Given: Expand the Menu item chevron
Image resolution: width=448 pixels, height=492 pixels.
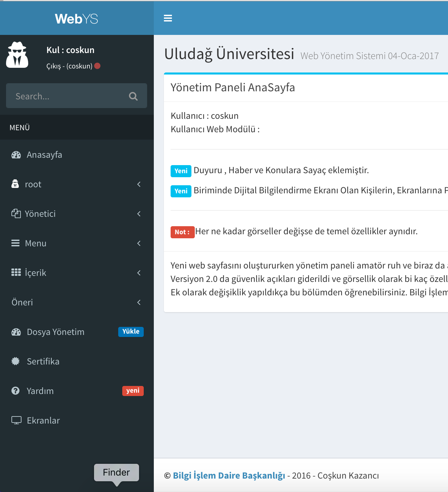Looking at the screenshot, I should pos(139,243).
